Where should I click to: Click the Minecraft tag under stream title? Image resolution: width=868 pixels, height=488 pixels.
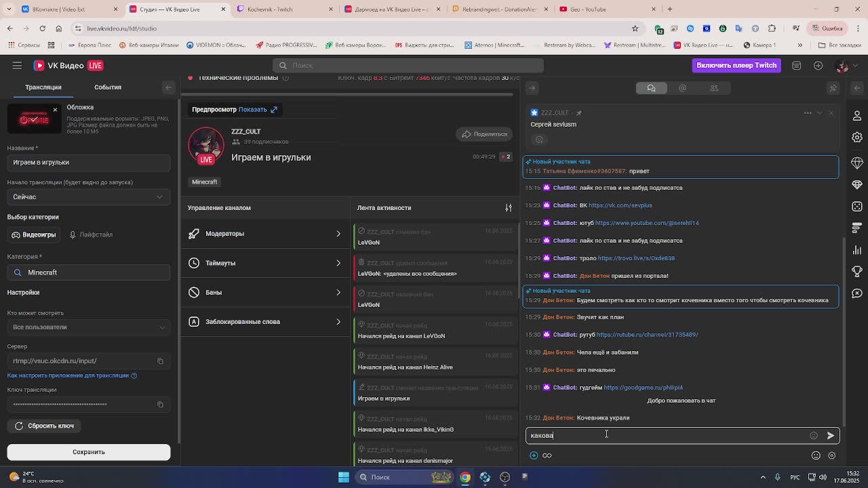204,182
